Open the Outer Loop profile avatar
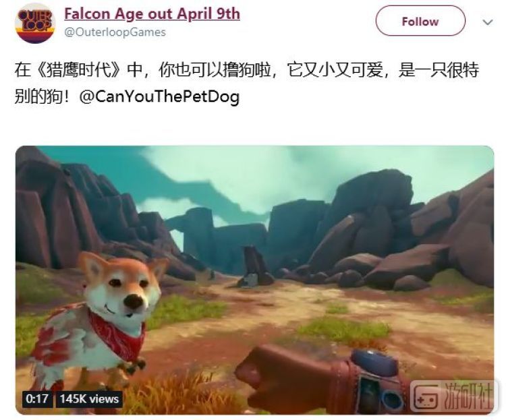The width and height of the screenshot is (506, 420). click(35, 23)
